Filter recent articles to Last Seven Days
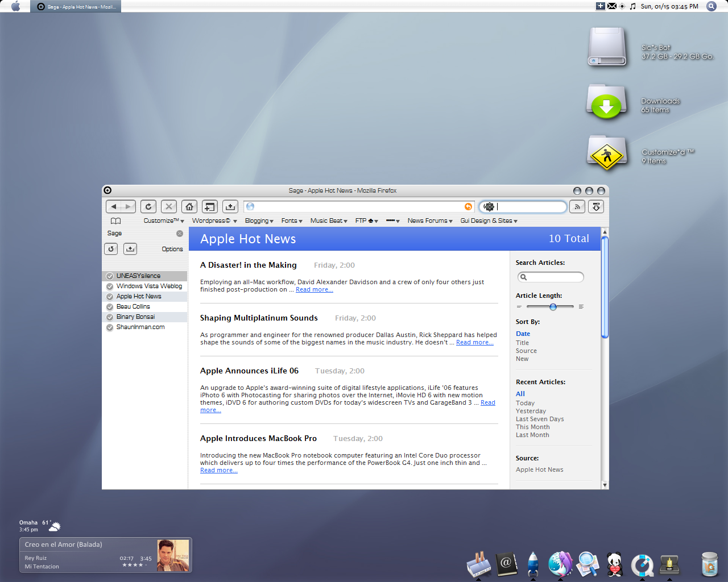Screen dimensions: 728x582 click(x=540, y=419)
